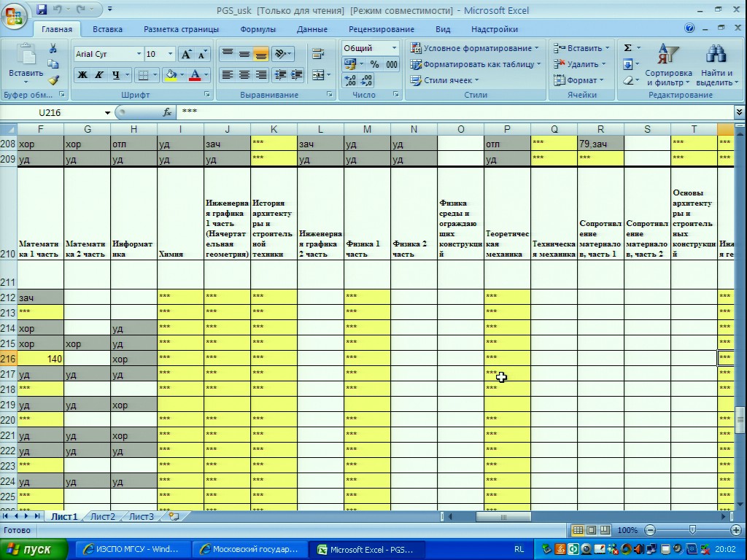Open Стили ячеек dropdown
Viewport: 747px width, 560px height.
coord(445,80)
